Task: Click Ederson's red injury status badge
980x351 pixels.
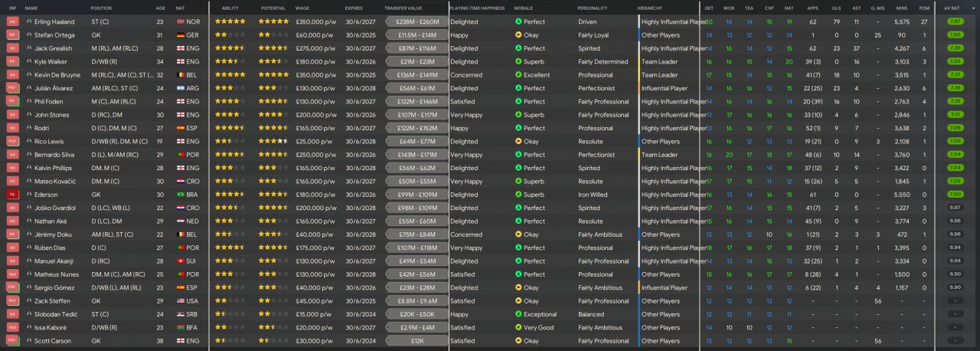Action: (x=12, y=195)
